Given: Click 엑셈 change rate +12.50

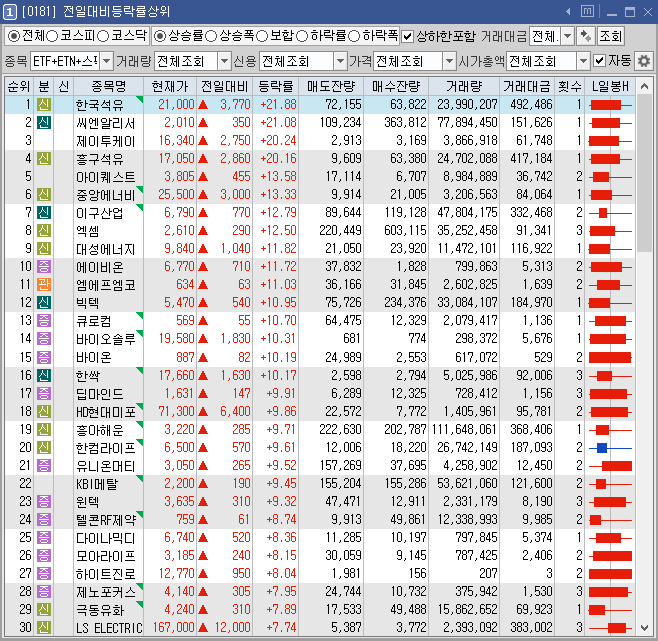Looking at the screenshot, I should coord(278,230).
